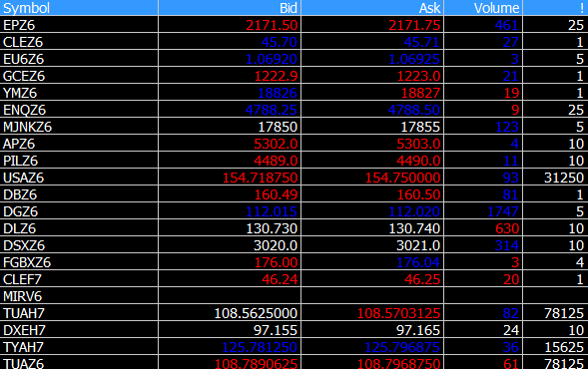Click the GCEZ6 ask 1223.0
This screenshot has height=369, width=588.
click(419, 76)
